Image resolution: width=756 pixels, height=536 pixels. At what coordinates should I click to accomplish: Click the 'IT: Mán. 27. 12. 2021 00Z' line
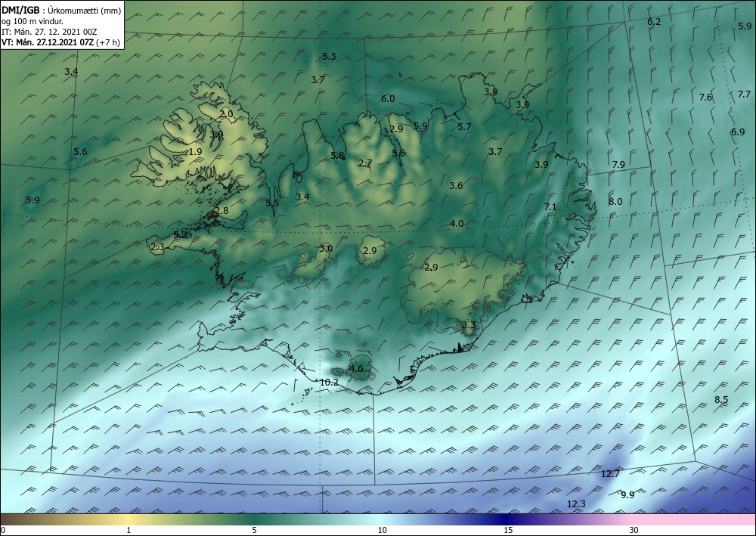click(49, 32)
